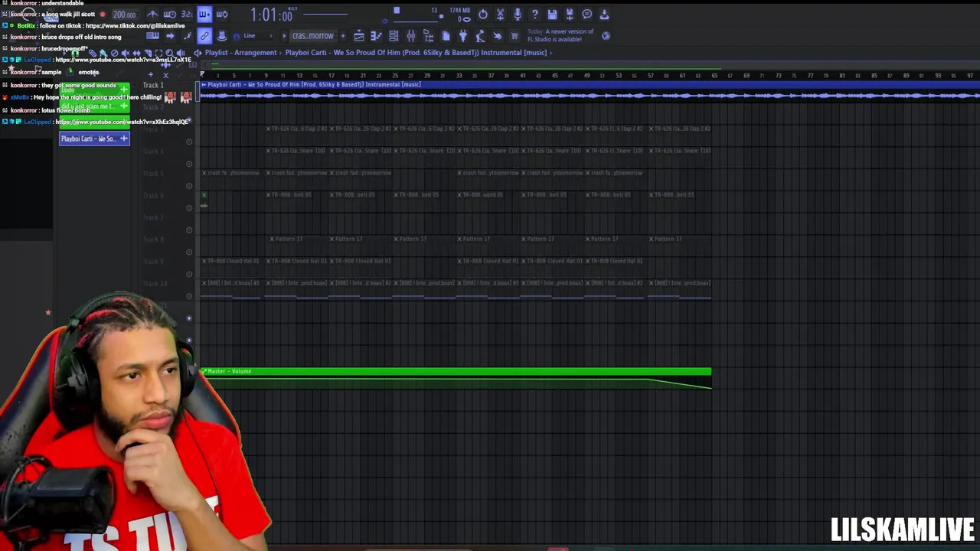This screenshot has height=551, width=980.
Task: Open the Piano roll view icon
Action: coord(376,36)
